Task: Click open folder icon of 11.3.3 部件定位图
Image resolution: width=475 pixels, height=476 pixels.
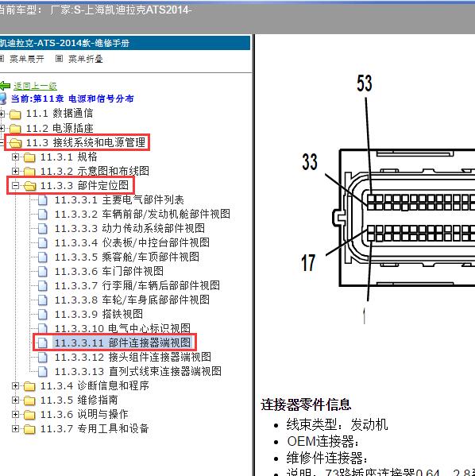Action: point(29,185)
